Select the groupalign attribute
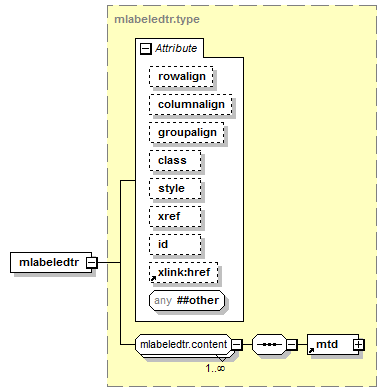Screen dimensions: 387x392 (x=187, y=133)
